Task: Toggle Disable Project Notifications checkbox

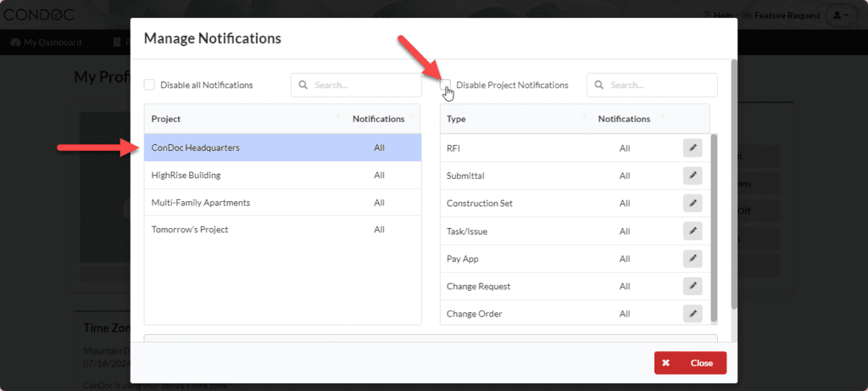Action: (446, 85)
